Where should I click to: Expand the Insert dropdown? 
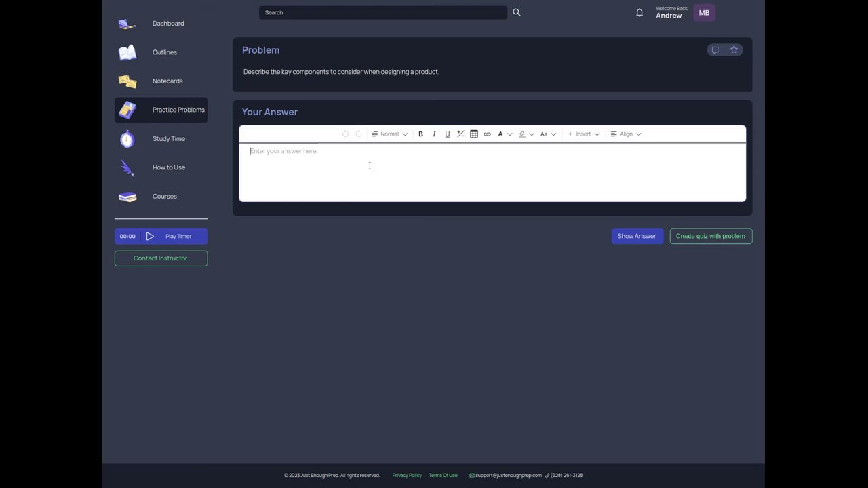(583, 134)
